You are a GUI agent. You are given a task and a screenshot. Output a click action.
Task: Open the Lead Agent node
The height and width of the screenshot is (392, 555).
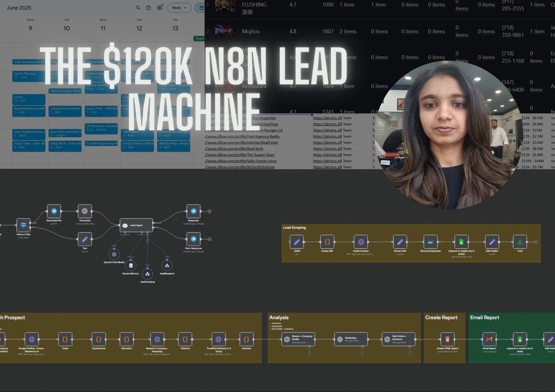tap(136, 225)
